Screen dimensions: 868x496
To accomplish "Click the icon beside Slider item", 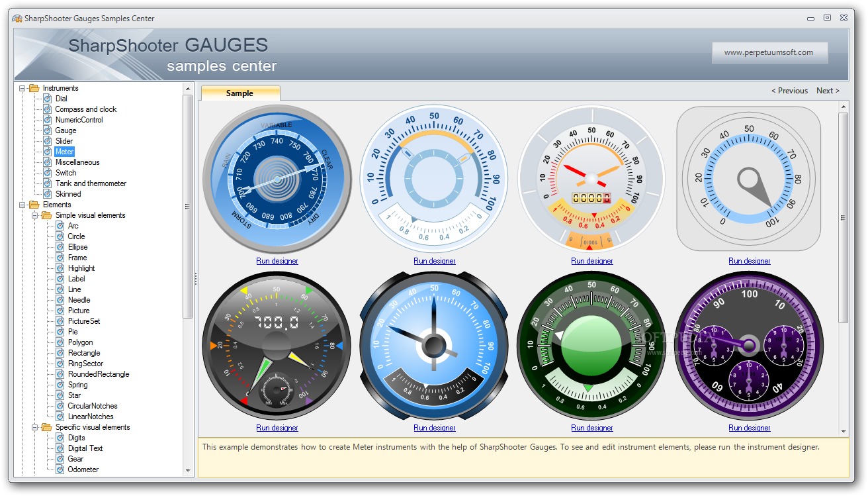I will (x=48, y=141).
